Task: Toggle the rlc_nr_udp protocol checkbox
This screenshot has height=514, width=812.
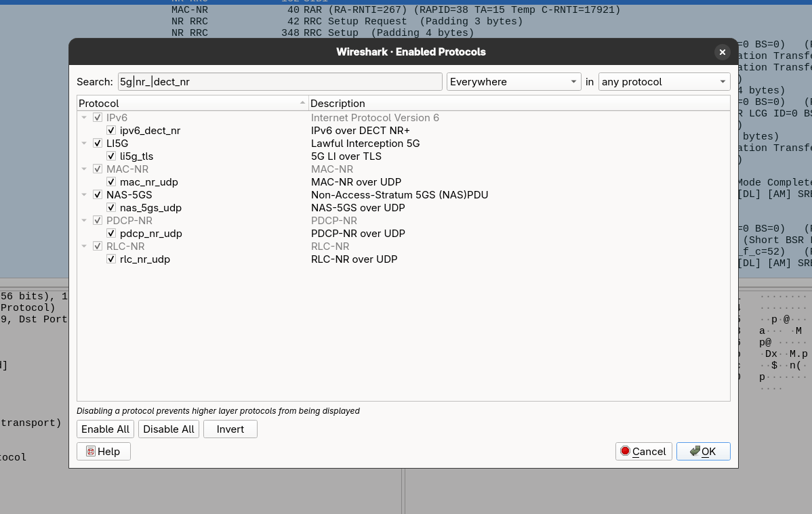Action: pyautogui.click(x=111, y=259)
